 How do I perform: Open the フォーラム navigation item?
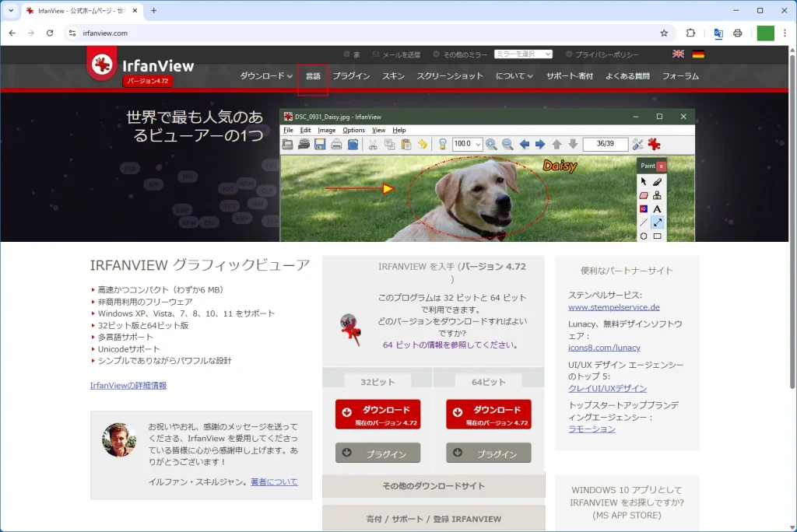[x=680, y=75]
